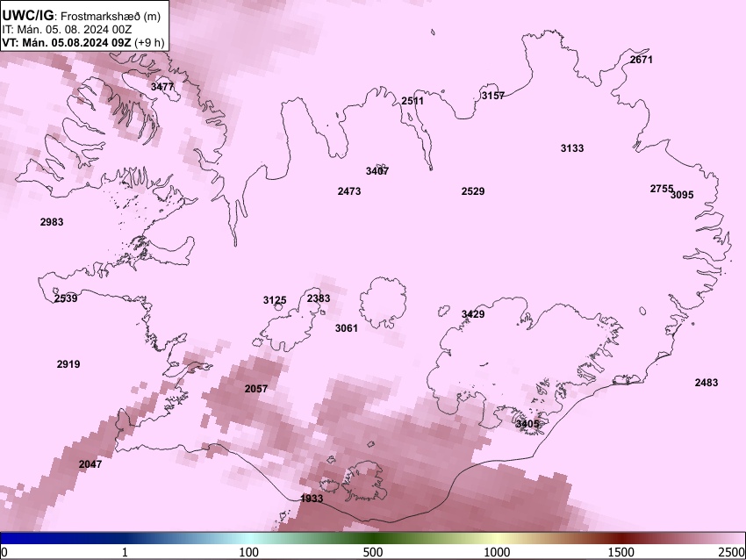Screen dimensions: 746x560
Task: Click the 3157 value on north coast
Action: coord(493,96)
